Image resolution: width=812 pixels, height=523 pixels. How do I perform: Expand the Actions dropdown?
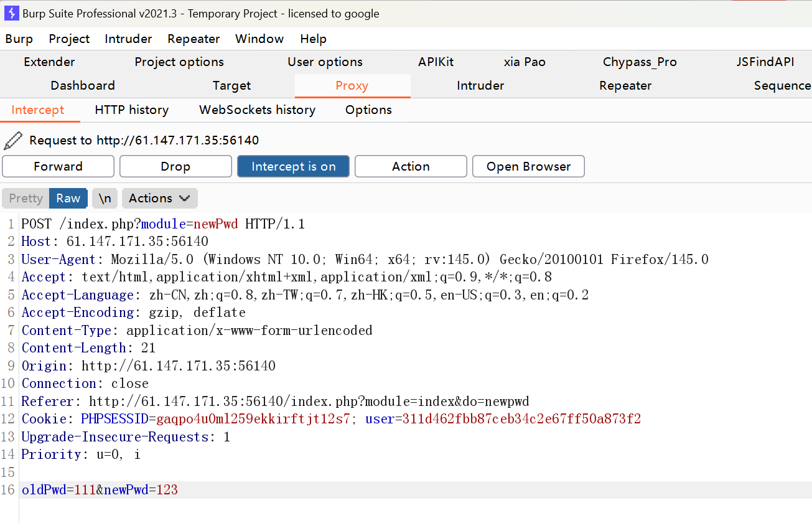point(160,198)
